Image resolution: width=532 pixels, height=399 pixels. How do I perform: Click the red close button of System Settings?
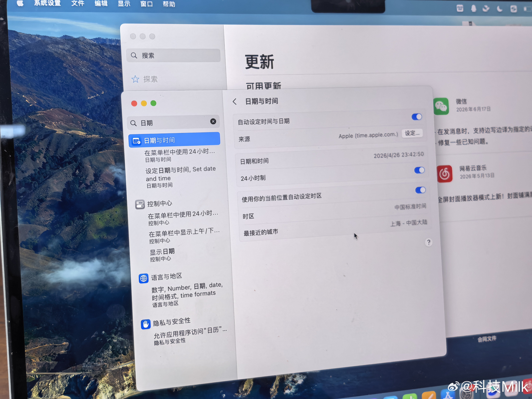[x=134, y=103]
